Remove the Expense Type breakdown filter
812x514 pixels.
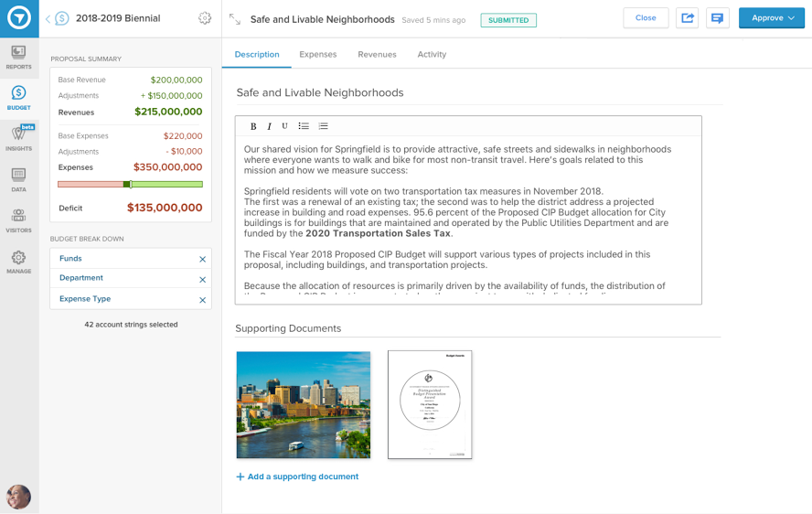202,300
